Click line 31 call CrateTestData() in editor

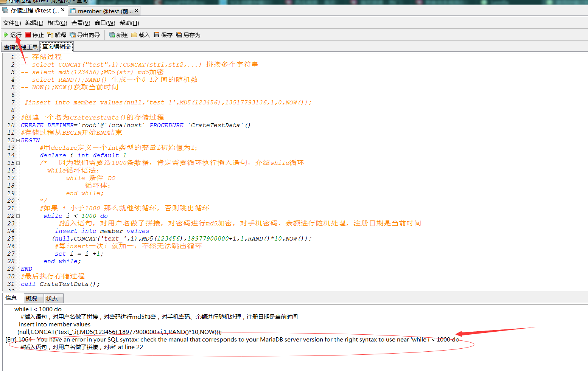61,284
